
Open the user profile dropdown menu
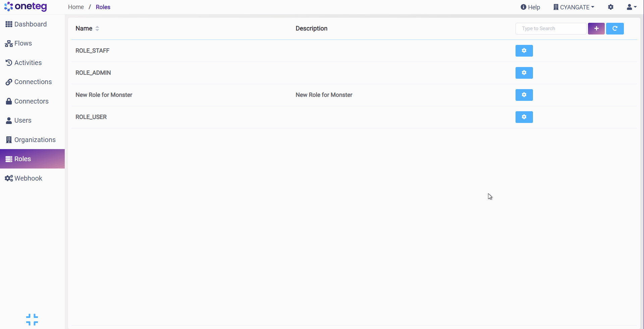631,7
